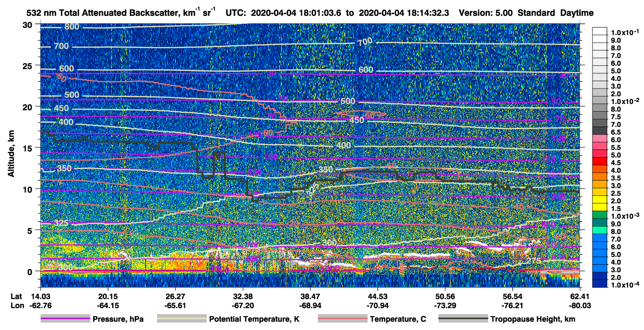This screenshot has height=330, width=644.
Task: Pick the red colorbar swatch labeled 4.5
Action: (599, 161)
